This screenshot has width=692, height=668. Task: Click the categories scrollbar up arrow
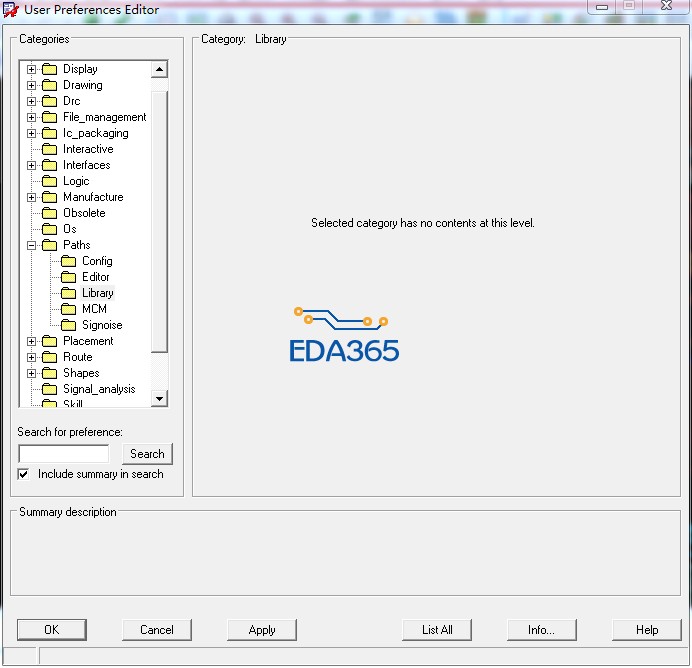pyautogui.click(x=159, y=69)
